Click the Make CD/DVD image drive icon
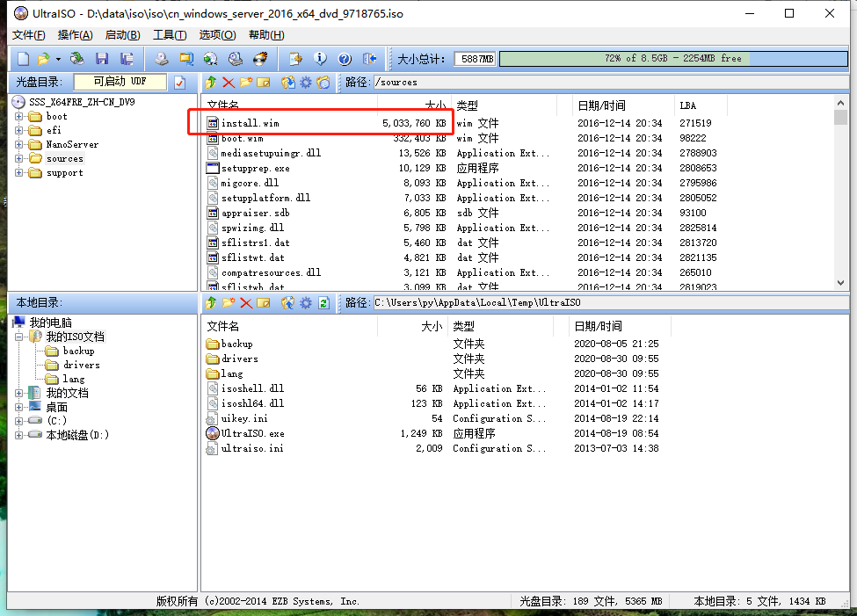857x616 pixels. (x=161, y=59)
